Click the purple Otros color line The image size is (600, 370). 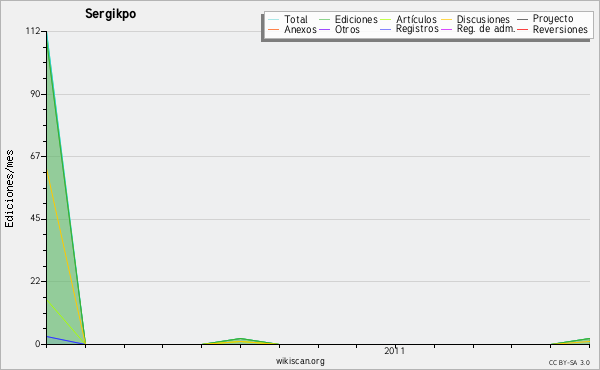click(324, 29)
